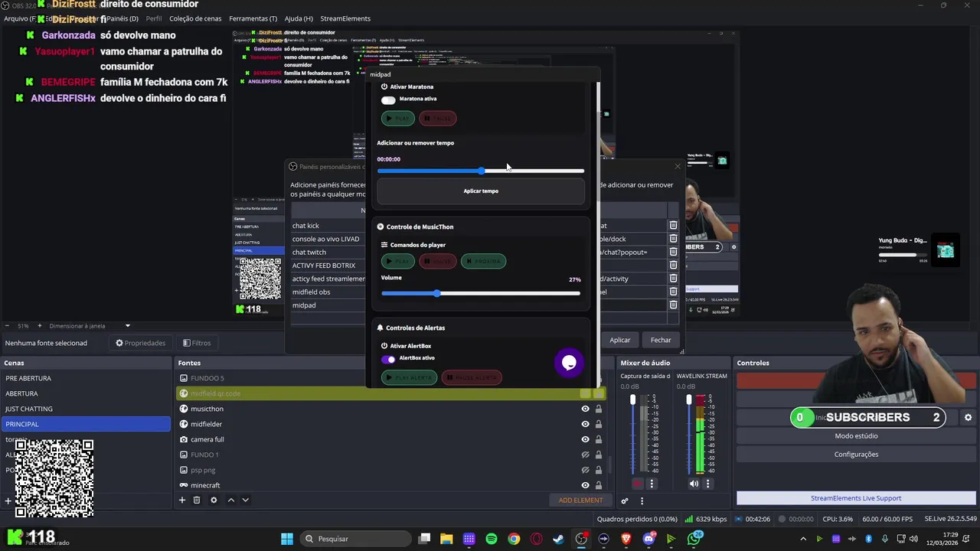Open StreamElements Live Support link
The image size is (980, 551).
(856, 498)
